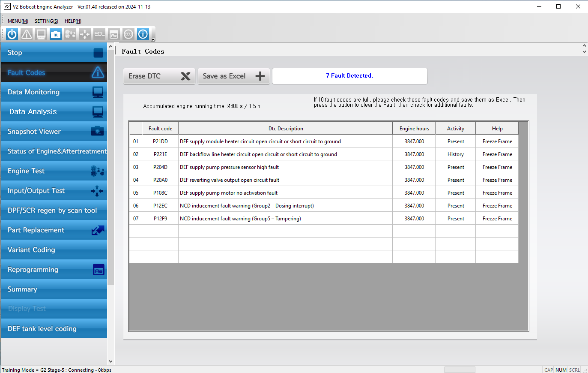Open Freeze Frame for P204D
Screen dimensions: 588x373
497,167
